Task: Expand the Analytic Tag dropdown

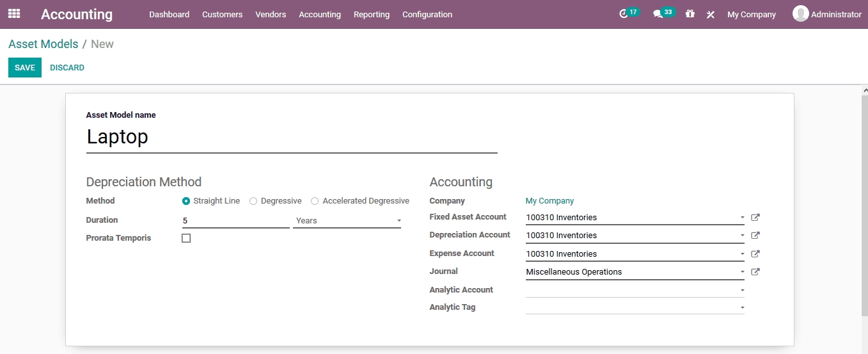Action: (x=635, y=307)
